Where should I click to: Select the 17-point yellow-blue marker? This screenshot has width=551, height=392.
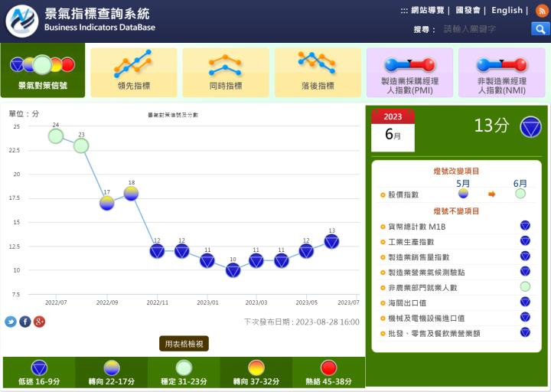pos(107,203)
